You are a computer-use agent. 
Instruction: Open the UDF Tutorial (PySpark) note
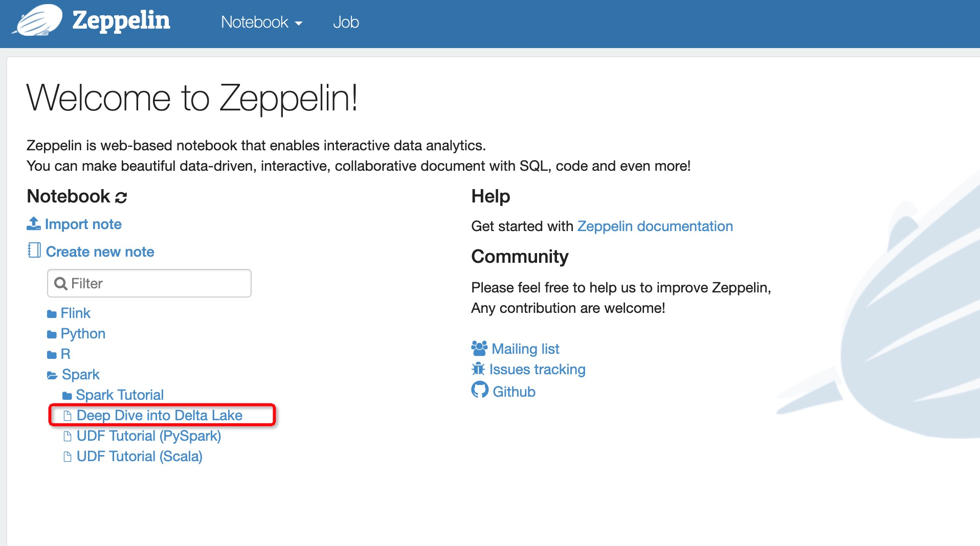[148, 436]
